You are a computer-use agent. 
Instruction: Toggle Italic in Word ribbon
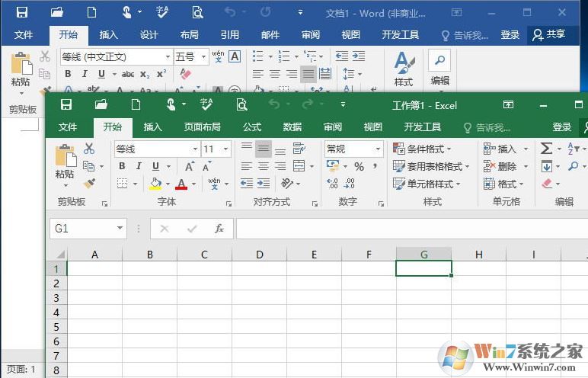pos(85,74)
